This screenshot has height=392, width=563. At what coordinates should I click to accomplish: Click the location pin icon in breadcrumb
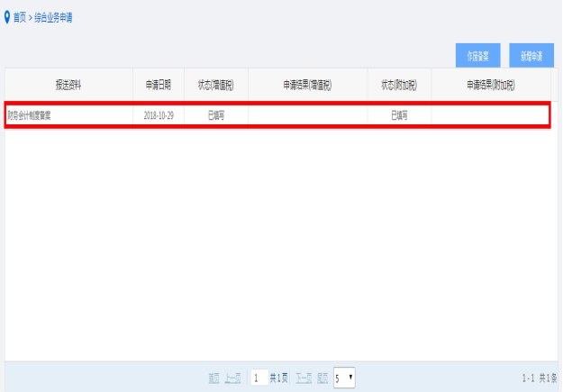pyautogui.click(x=7, y=17)
